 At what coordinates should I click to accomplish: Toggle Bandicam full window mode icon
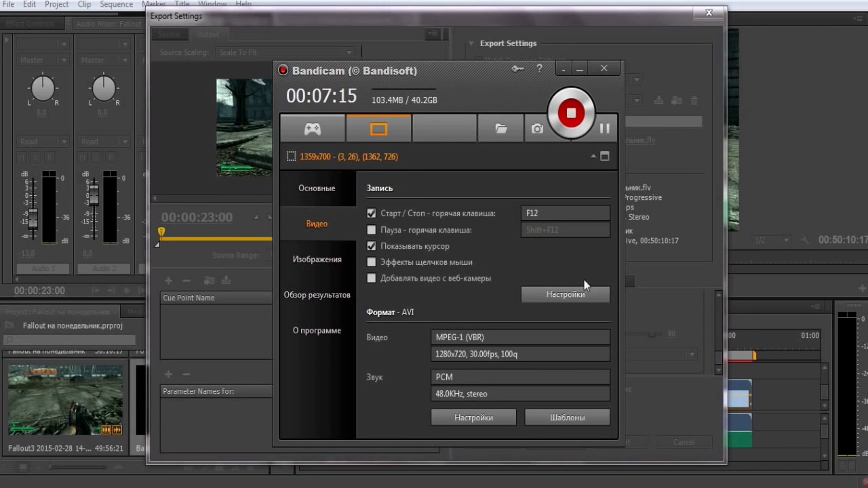(x=605, y=157)
